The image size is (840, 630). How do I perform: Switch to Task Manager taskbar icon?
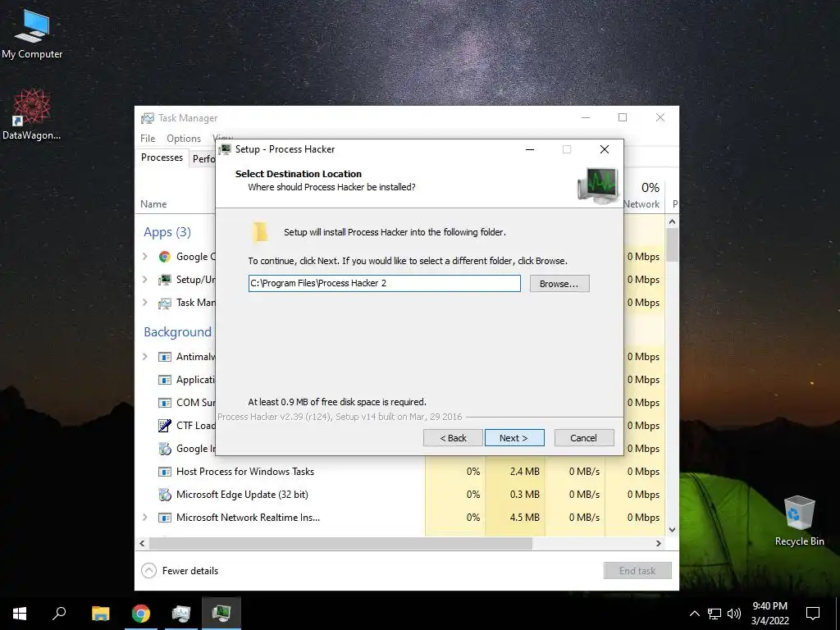tap(181, 614)
